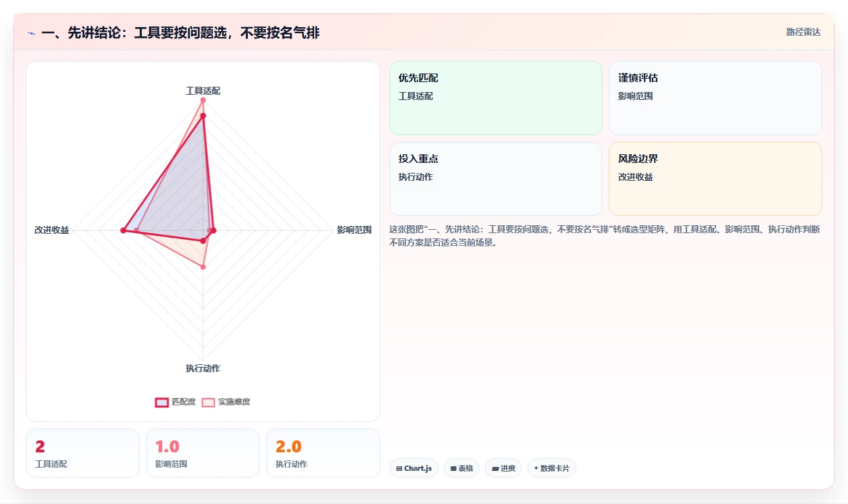Click the 执行动作 axis label on radar chart
Image resolution: width=848 pixels, height=504 pixels.
203,368
